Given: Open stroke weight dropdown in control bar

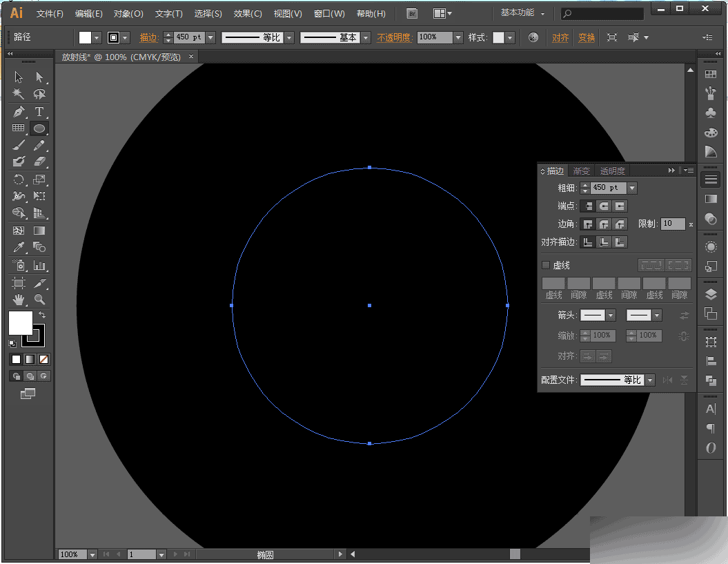Looking at the screenshot, I should point(210,37).
